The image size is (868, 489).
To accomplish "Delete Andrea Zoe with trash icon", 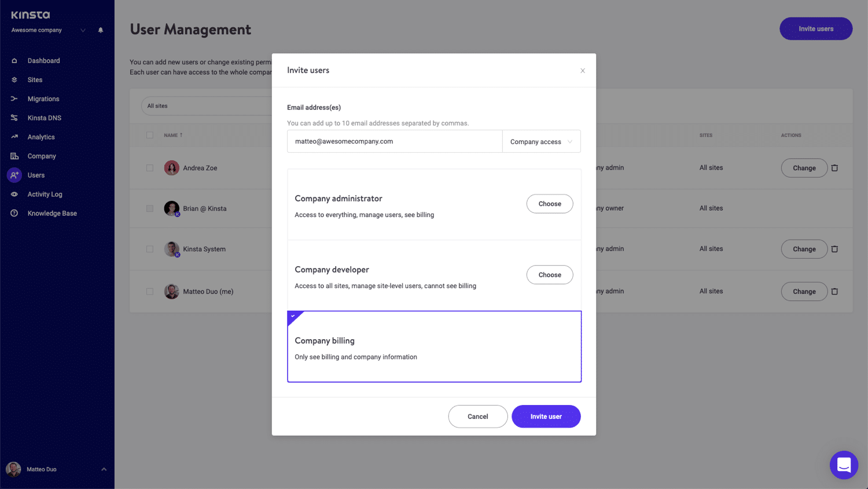I will pyautogui.click(x=834, y=168).
